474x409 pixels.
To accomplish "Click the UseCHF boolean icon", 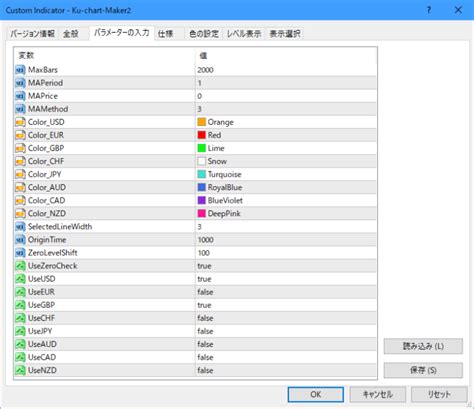I will (20, 318).
